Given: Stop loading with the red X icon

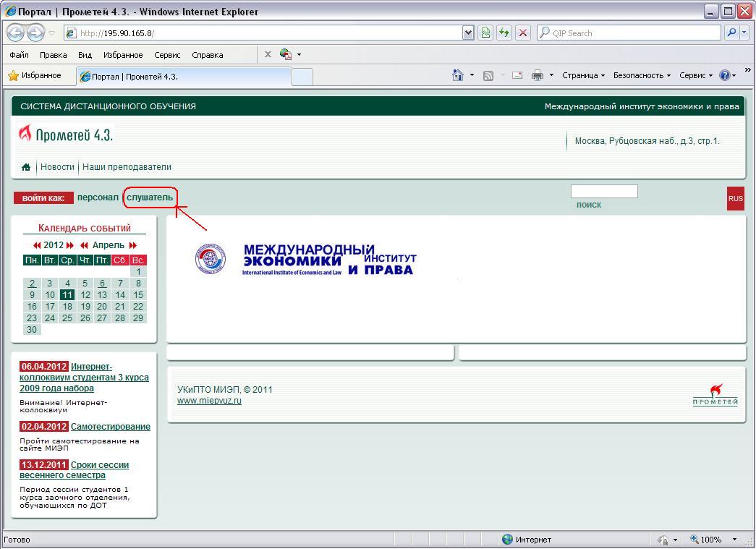Looking at the screenshot, I should tap(522, 33).
